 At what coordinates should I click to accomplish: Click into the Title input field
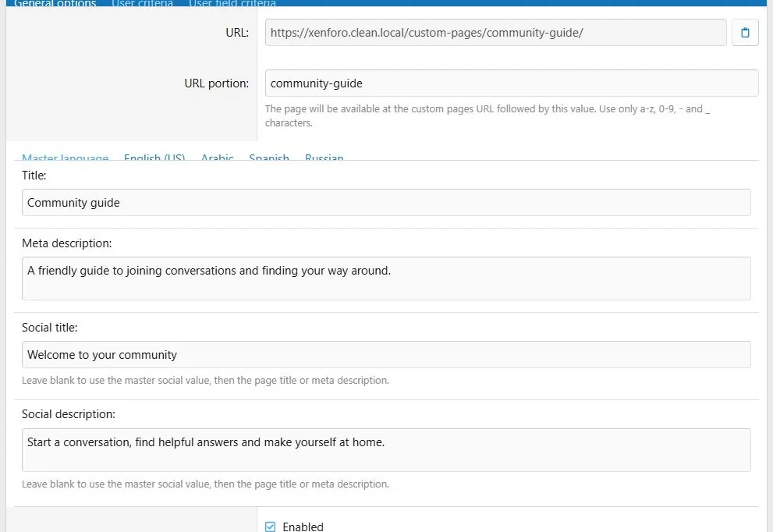[386, 202]
